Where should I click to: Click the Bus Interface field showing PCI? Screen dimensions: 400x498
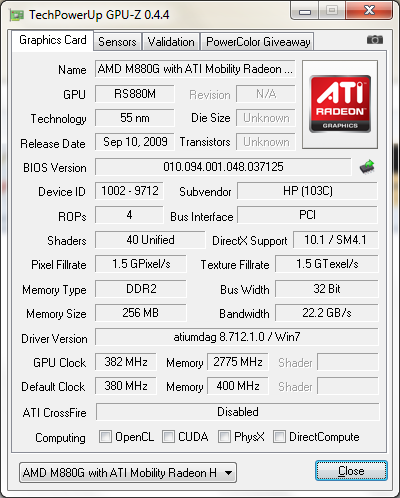point(307,215)
